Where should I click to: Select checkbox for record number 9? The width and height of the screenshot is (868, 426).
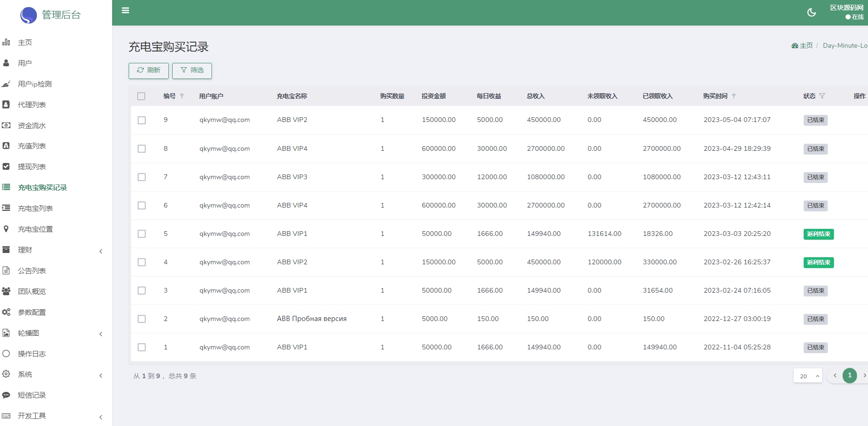(x=141, y=120)
